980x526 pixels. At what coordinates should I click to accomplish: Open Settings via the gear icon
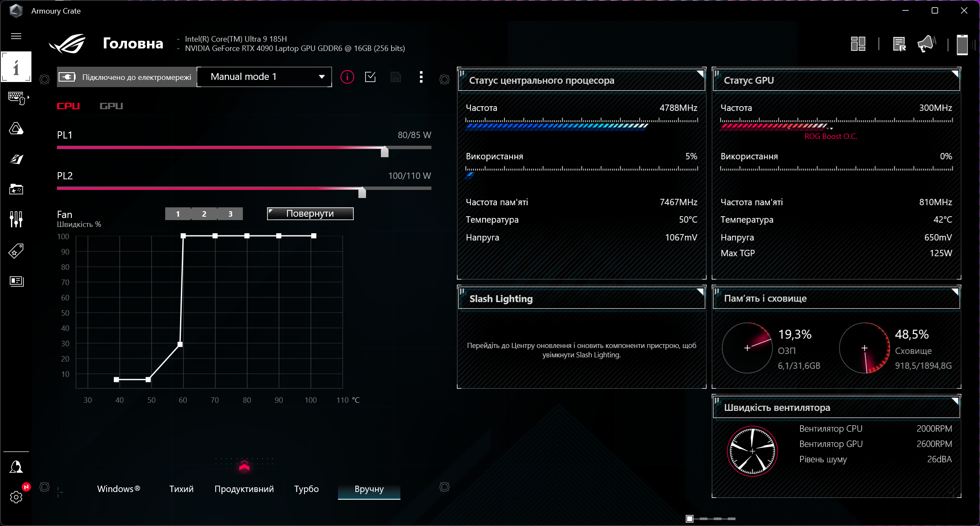coord(16,497)
